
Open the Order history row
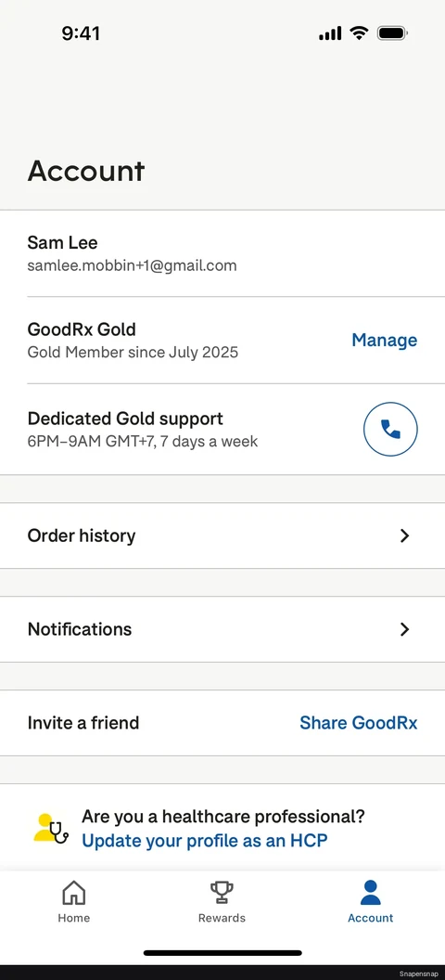tap(222, 535)
